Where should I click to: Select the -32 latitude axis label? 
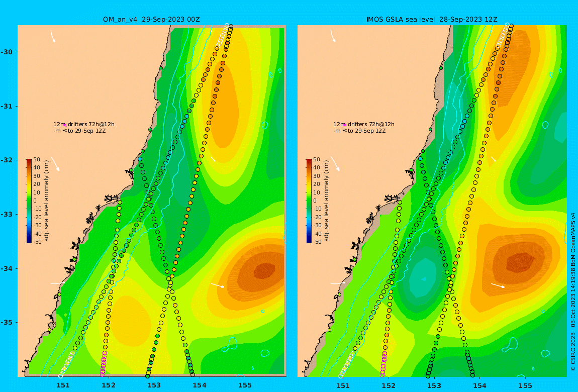[7, 160]
